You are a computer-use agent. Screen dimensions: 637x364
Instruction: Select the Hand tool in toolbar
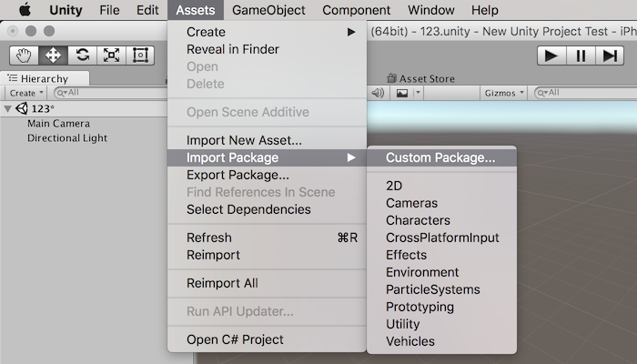[24, 56]
